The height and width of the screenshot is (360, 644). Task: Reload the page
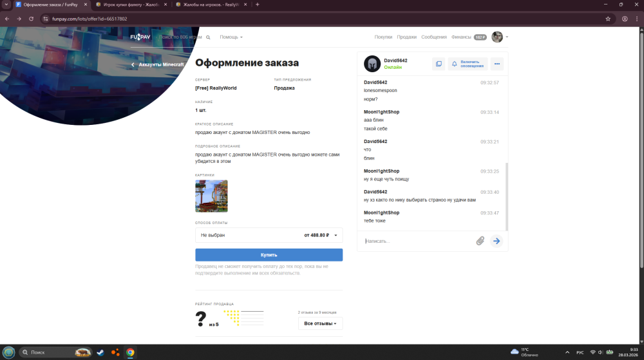[x=31, y=19]
